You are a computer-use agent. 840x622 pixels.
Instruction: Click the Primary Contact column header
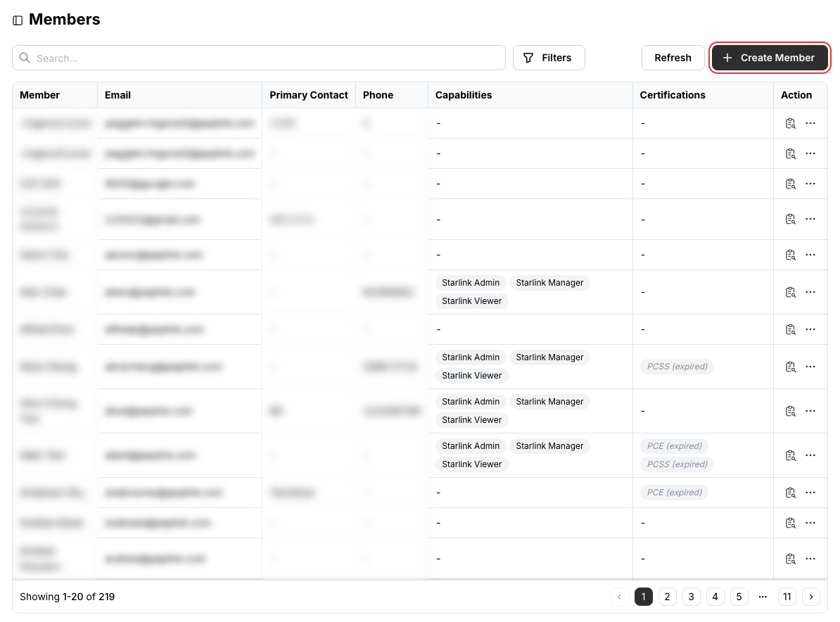coord(309,95)
